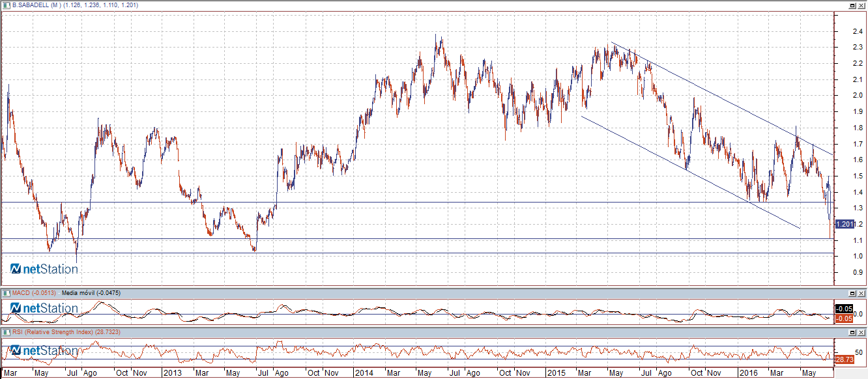The image size is (868, 379).
Task: Maximize the RSI indicator panel
Action: click(x=852, y=332)
